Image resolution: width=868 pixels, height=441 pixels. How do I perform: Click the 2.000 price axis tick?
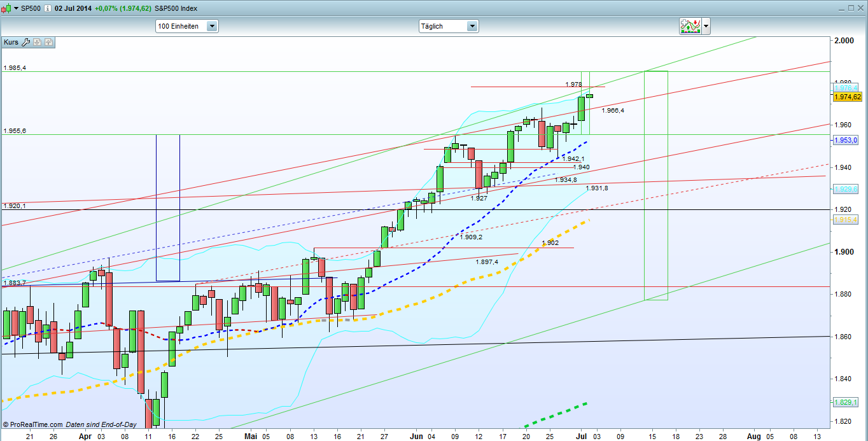pyautogui.click(x=843, y=41)
